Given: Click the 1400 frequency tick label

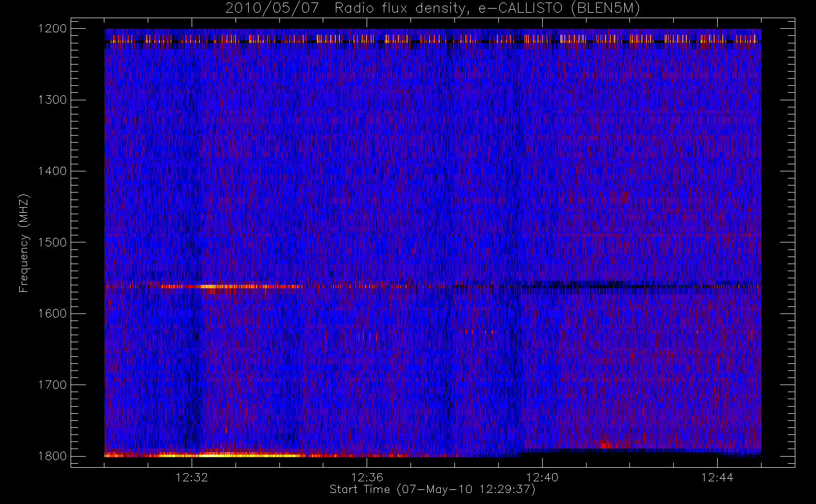Looking at the screenshot, I should pyautogui.click(x=52, y=171).
